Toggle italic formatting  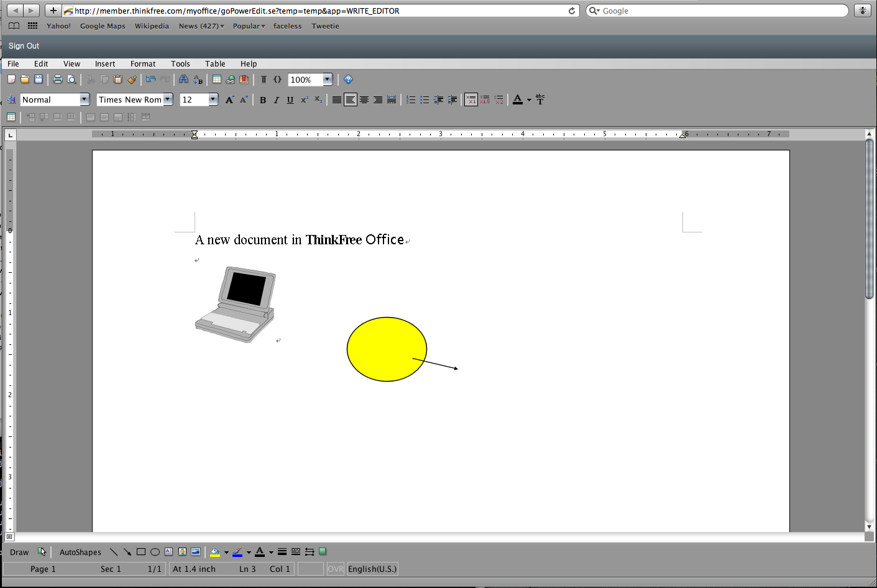click(x=277, y=99)
